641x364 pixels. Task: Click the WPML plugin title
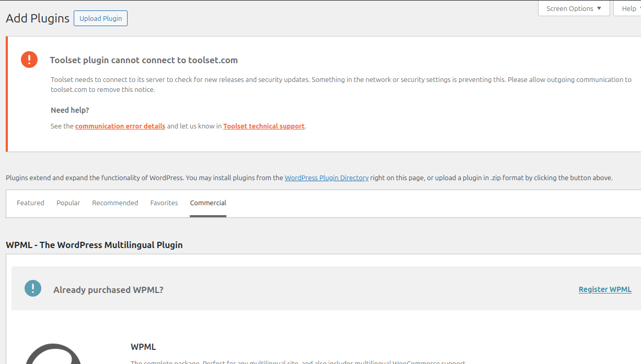[x=143, y=347]
